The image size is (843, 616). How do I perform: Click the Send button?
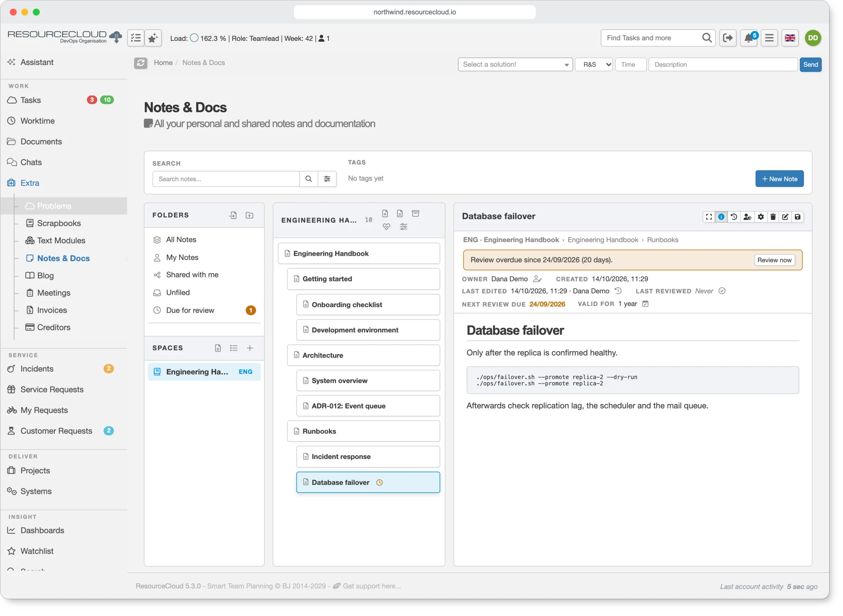810,64
